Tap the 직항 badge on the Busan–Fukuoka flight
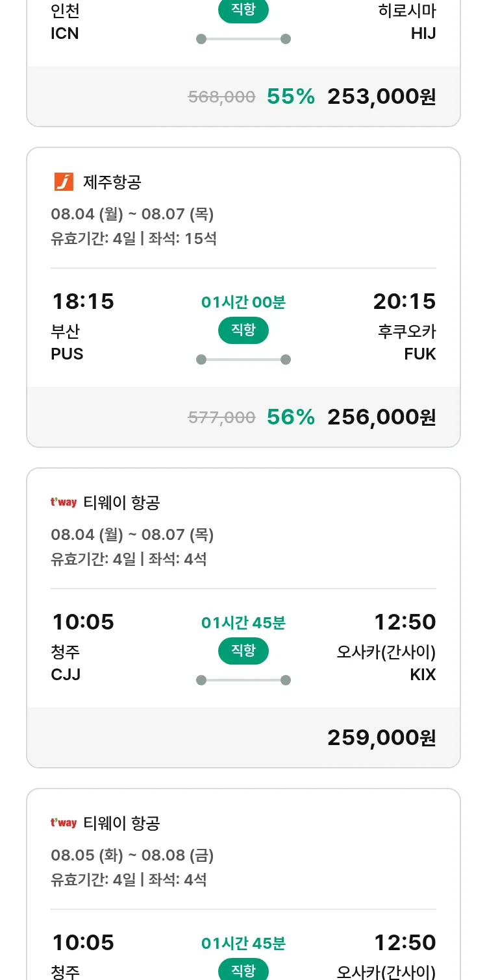This screenshot has width=487, height=980. coord(243,330)
